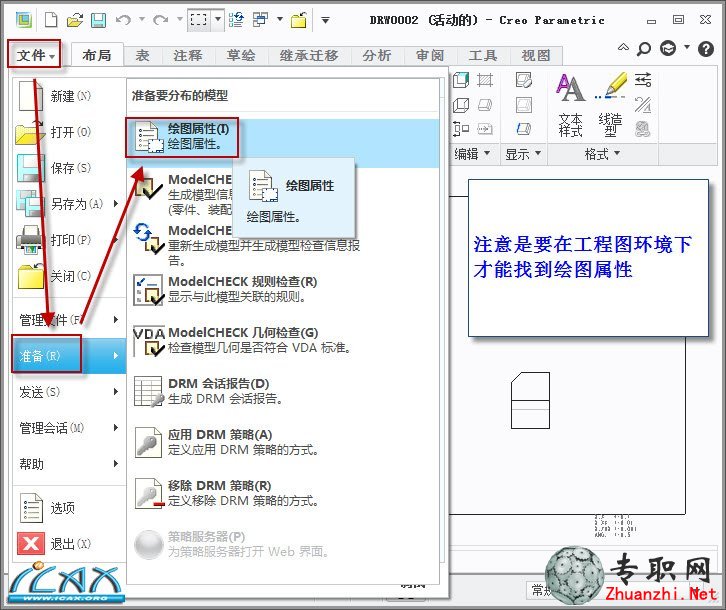The image size is (726, 610).
Task: Switch to the 草绘 sketch tab
Action: 241,56
